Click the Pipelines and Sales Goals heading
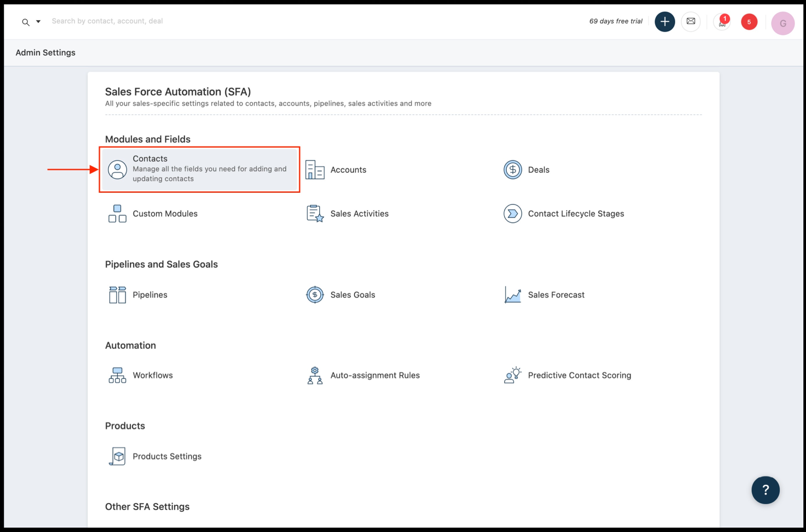The height and width of the screenshot is (532, 806). pyautogui.click(x=161, y=264)
